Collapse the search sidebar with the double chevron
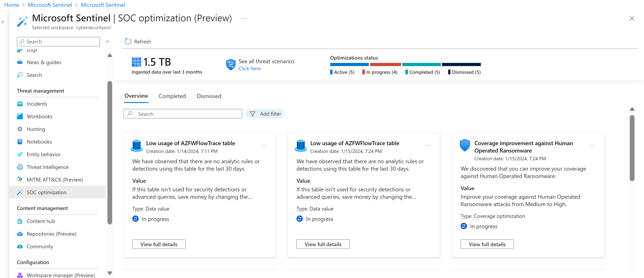644x278 pixels. pos(107,41)
